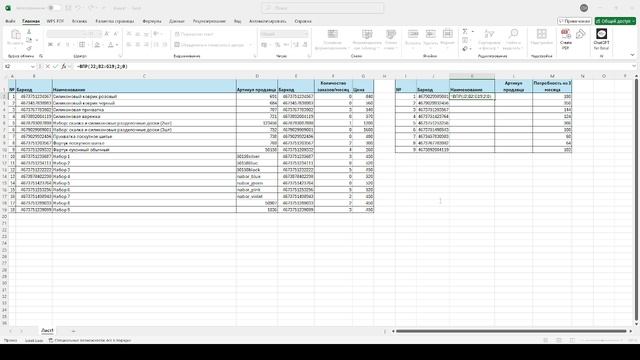The height and width of the screenshot is (360, 640).
Task: Click the Clear eraser icon
Action: [465, 49]
